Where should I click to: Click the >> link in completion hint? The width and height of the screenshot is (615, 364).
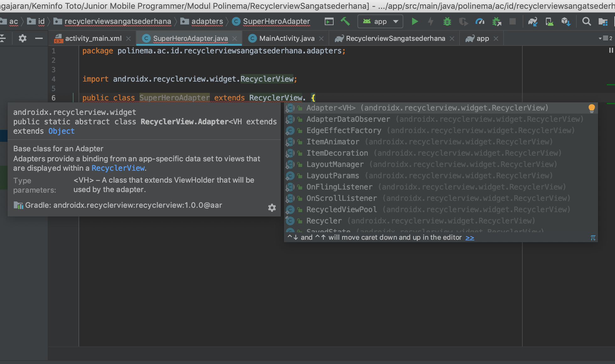[470, 238]
